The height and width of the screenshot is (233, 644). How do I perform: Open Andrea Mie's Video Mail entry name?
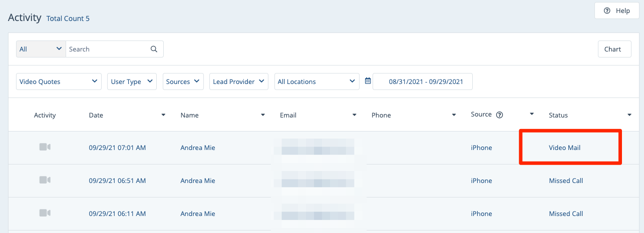click(x=198, y=147)
